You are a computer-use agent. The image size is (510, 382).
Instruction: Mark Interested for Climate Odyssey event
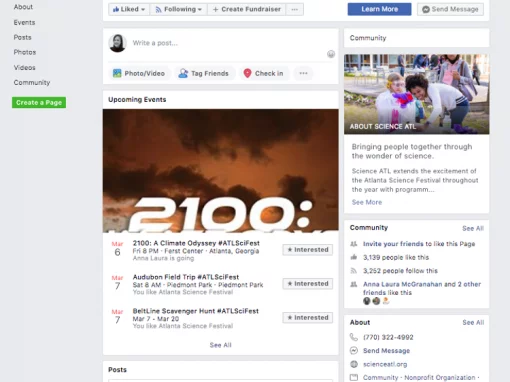pyautogui.click(x=308, y=250)
